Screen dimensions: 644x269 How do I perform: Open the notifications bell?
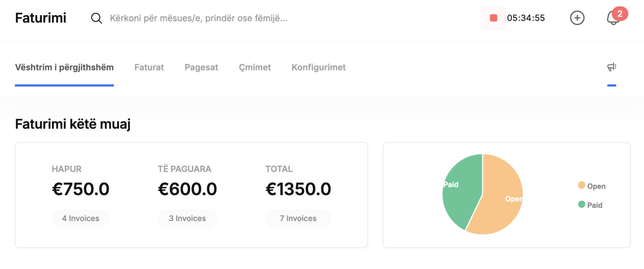(x=613, y=19)
